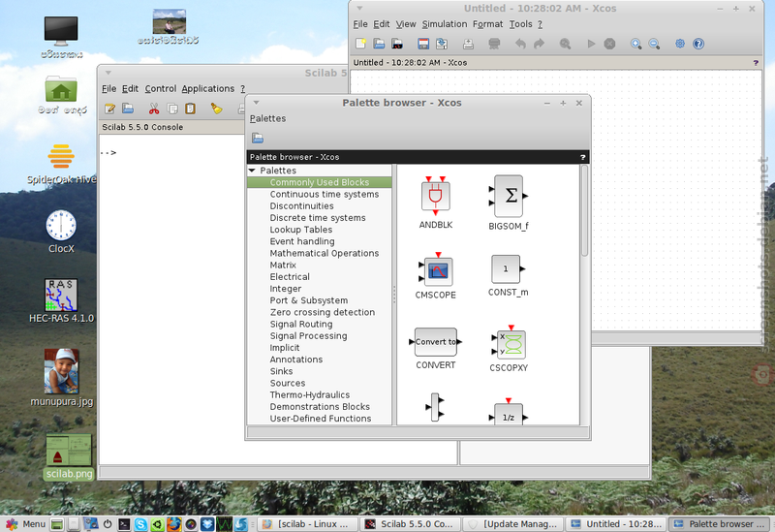
Task: Click load palette icon in Palette browser
Action: [x=258, y=138]
